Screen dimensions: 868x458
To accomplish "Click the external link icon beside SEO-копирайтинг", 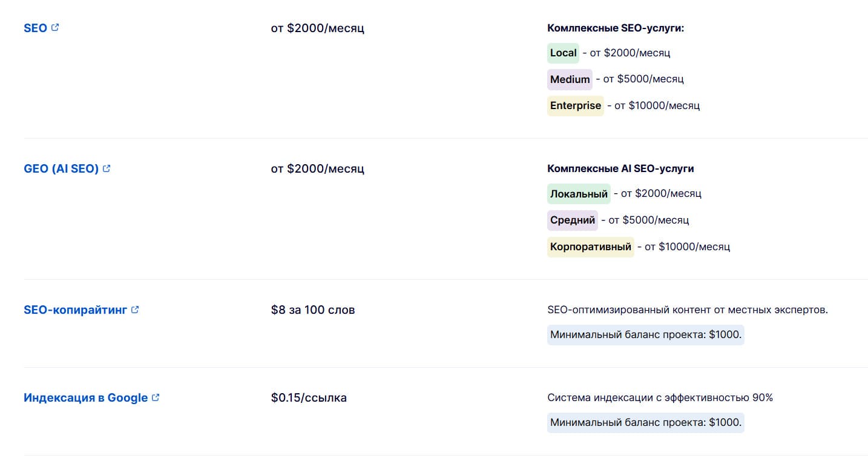I will [135, 310].
